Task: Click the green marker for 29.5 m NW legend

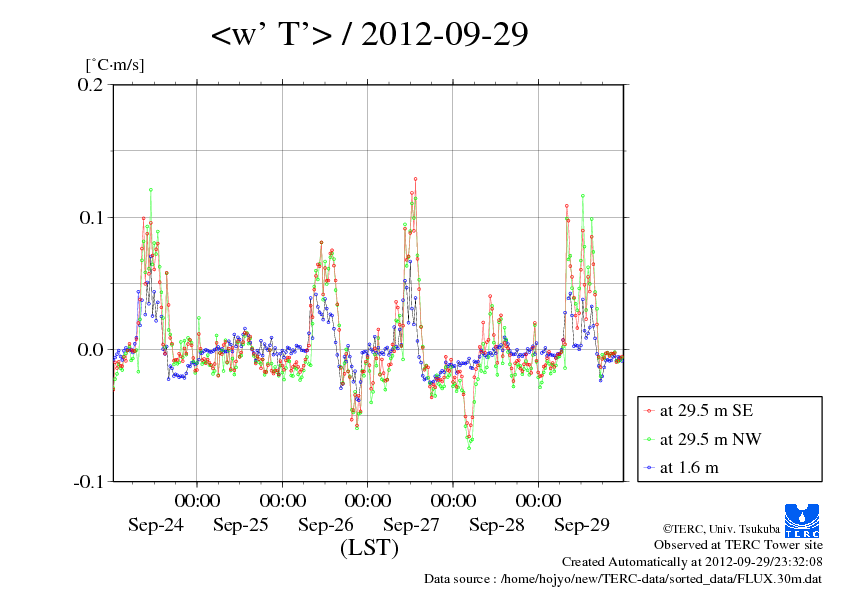Action: 649,439
